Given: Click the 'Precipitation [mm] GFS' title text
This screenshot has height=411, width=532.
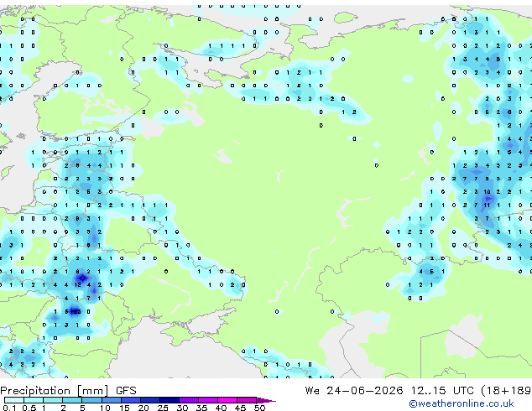Looking at the screenshot, I should pyautogui.click(x=68, y=391).
